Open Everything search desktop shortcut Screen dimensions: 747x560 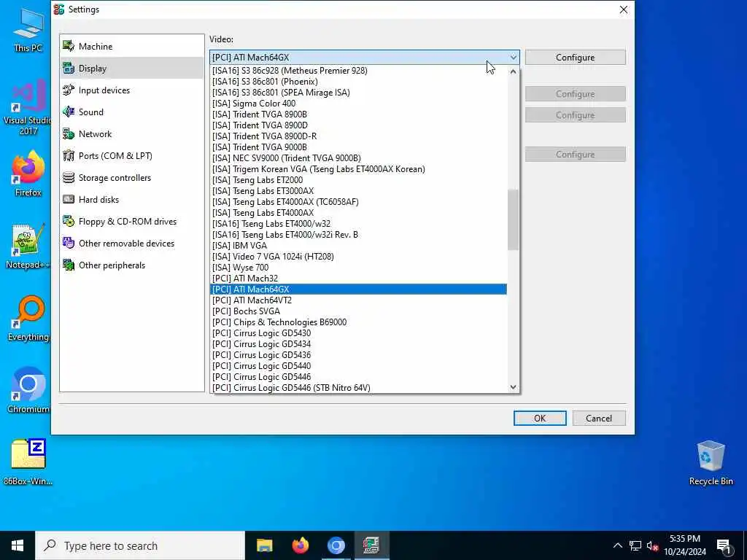28,319
